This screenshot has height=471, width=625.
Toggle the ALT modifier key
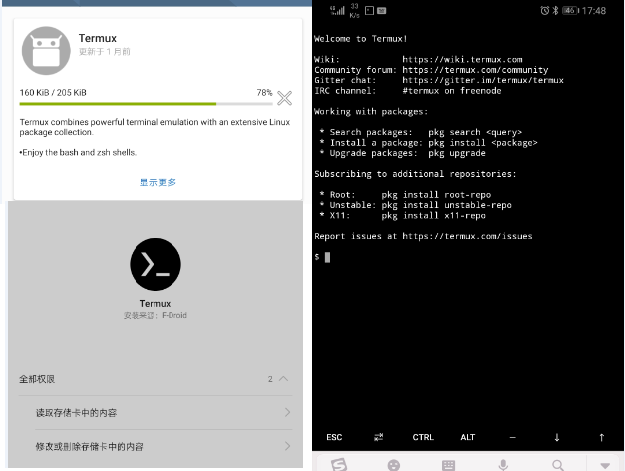point(468,437)
